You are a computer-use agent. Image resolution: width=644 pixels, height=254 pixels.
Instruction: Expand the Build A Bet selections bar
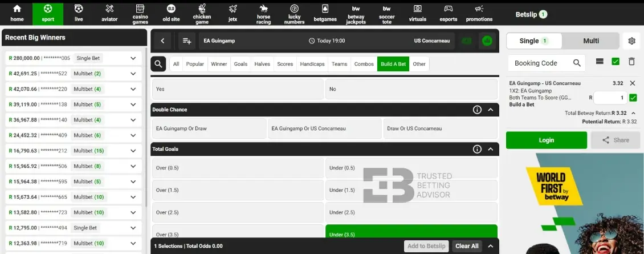point(490,246)
